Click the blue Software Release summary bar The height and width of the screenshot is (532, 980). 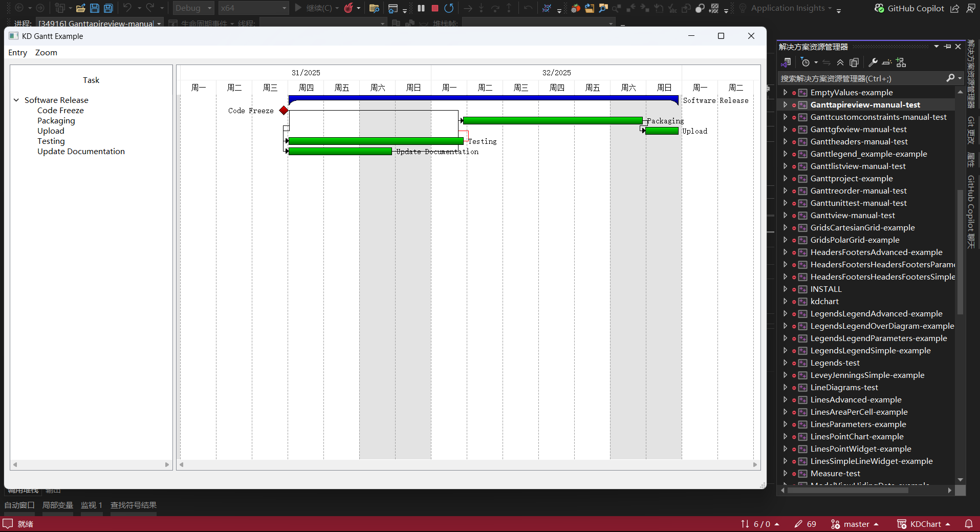(x=484, y=99)
